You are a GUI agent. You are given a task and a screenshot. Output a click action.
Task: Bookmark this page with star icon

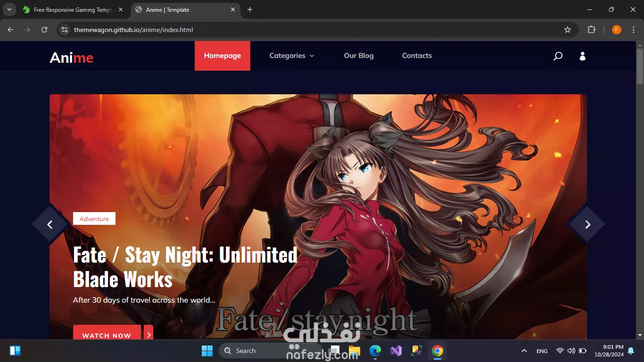click(568, 30)
